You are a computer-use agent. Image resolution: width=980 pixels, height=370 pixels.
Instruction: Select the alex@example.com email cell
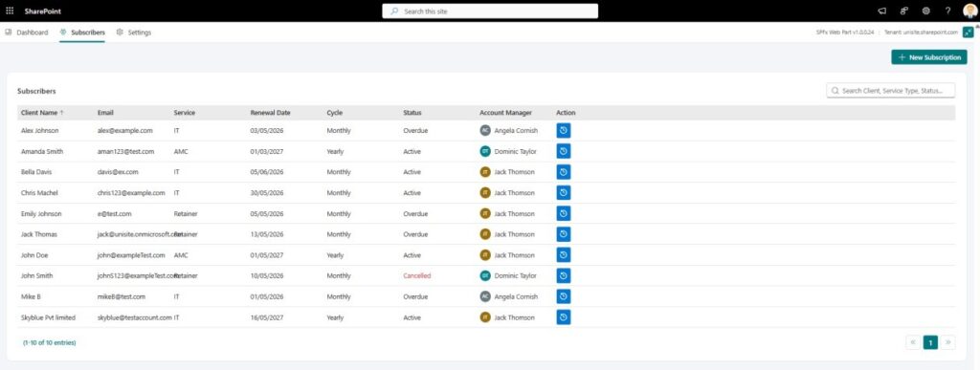pos(125,130)
